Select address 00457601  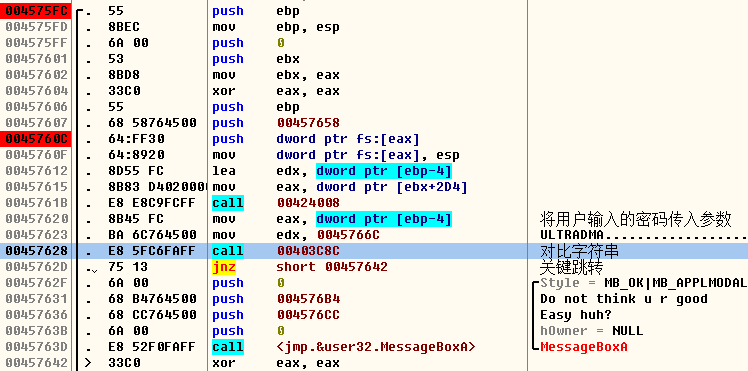(36, 59)
